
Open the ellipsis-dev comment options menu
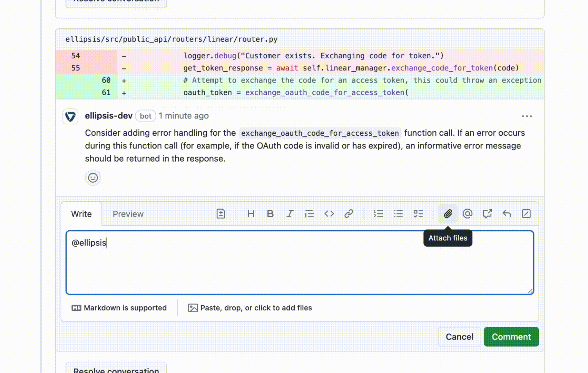tap(527, 116)
